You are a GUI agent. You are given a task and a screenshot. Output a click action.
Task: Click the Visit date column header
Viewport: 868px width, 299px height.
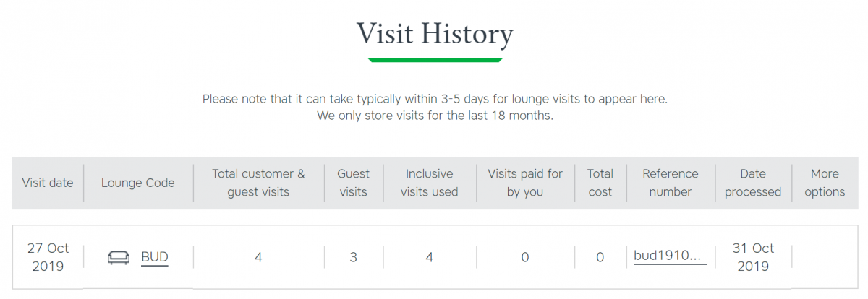48,183
